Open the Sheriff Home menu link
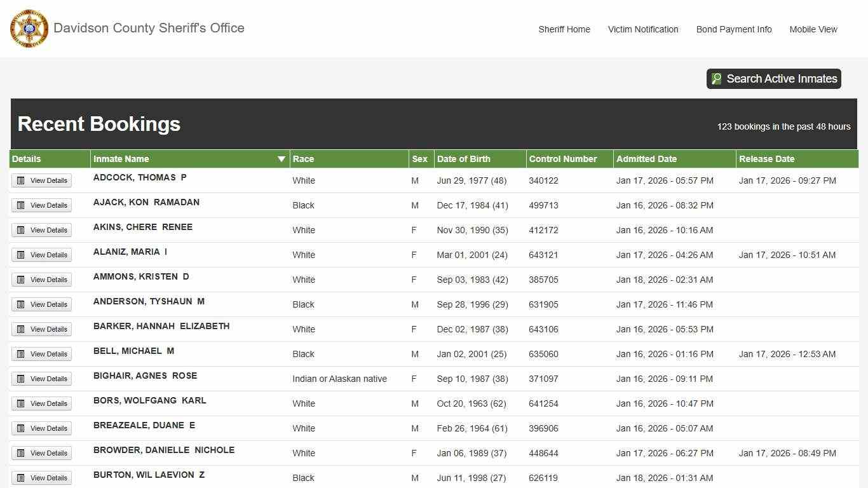This screenshot has height=488, width=868. click(x=564, y=29)
